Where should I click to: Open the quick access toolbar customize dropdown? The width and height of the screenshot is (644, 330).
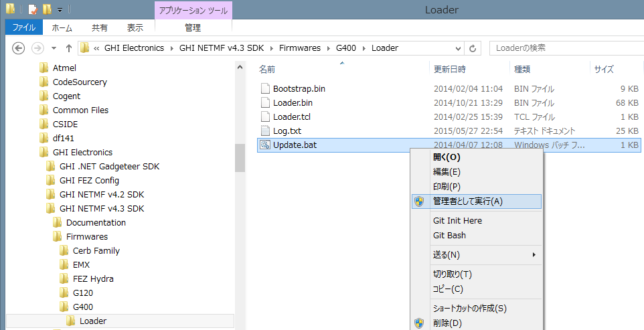pos(59,10)
